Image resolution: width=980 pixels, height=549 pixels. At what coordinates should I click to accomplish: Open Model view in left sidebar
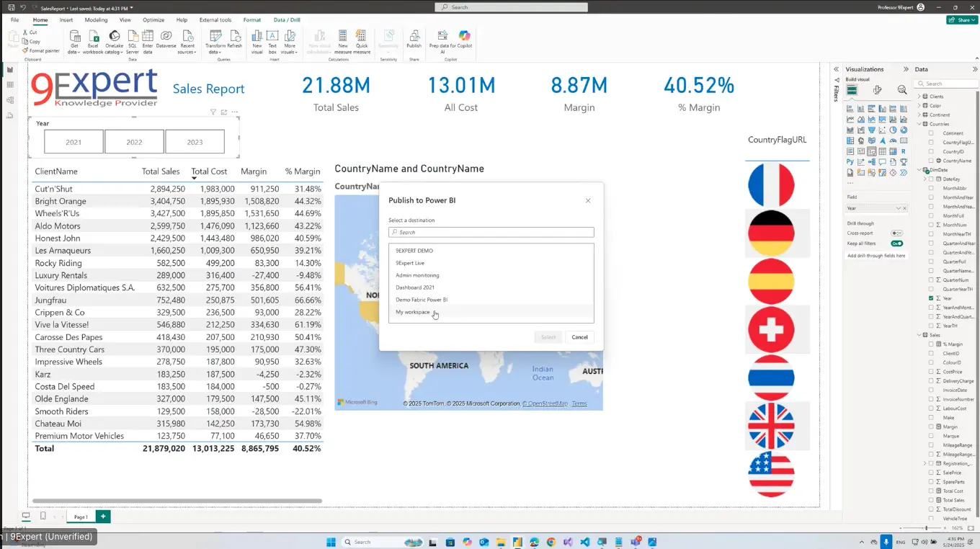(x=10, y=100)
